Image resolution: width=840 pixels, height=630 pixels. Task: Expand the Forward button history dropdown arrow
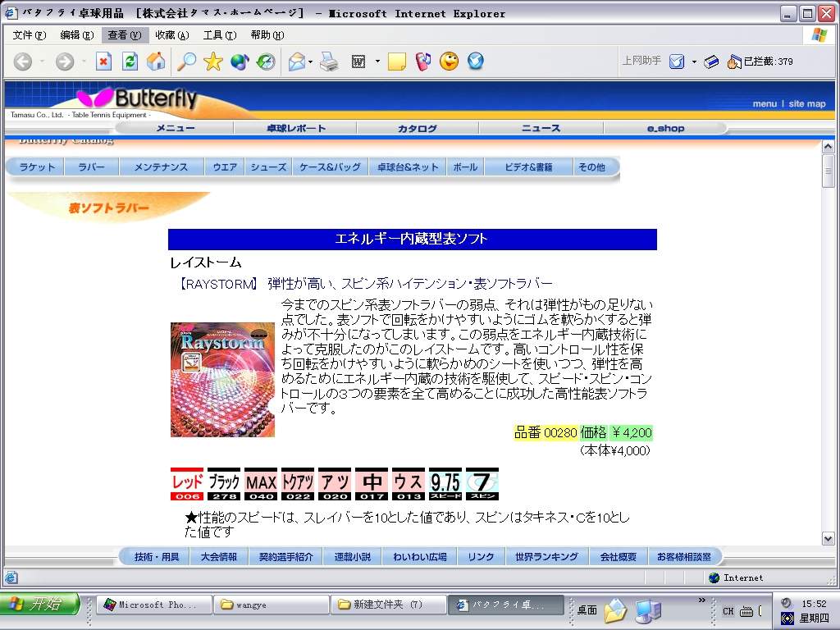tap(84, 62)
